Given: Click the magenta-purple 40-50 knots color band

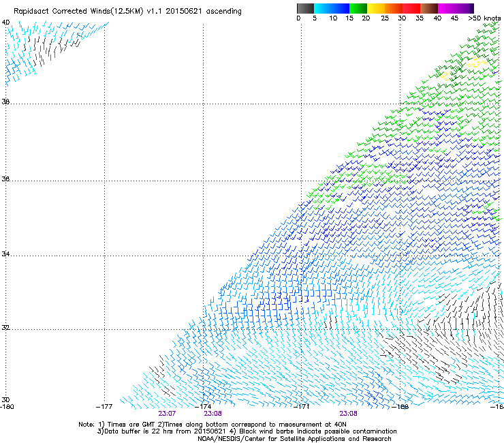Looking at the screenshot, I should [x=456, y=8].
